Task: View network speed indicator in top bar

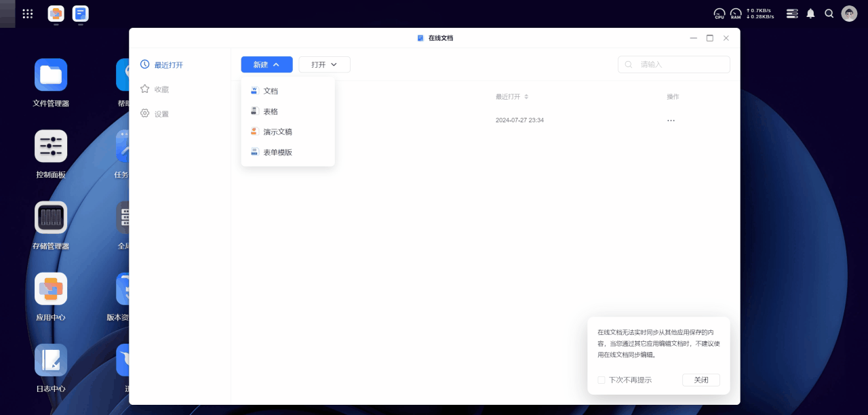Action: (760, 14)
